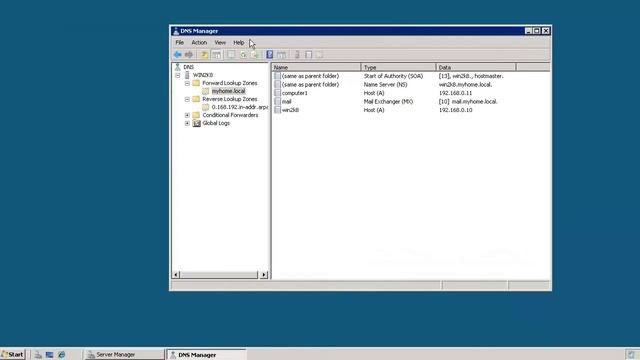The width and height of the screenshot is (640, 360).
Task: Click the Mail Exchanger (MX) type cell
Action: pos(388,102)
